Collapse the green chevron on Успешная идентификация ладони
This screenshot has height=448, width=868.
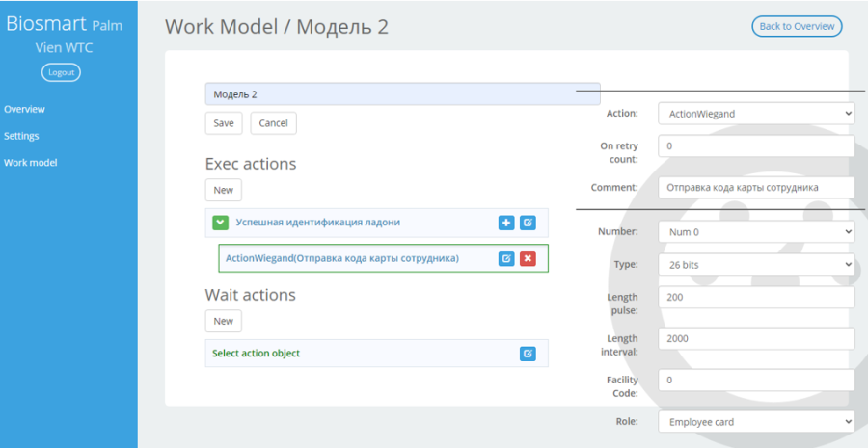(220, 223)
